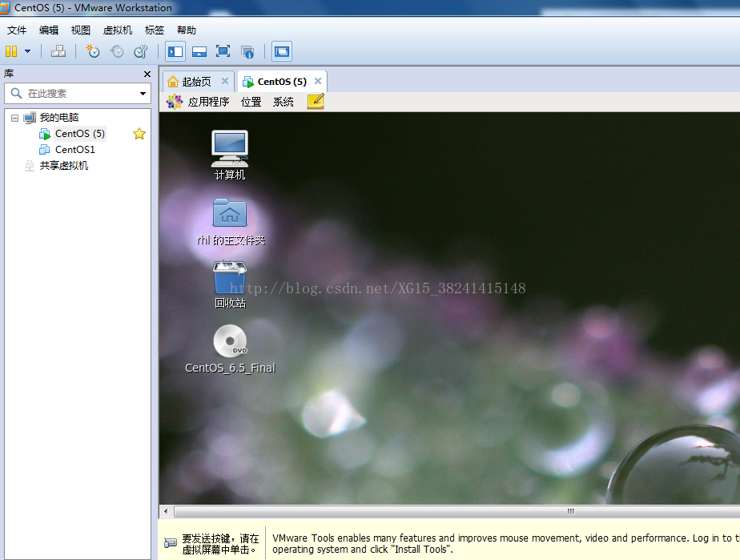
Task: Close the CentOS (5) tab
Action: 318,81
